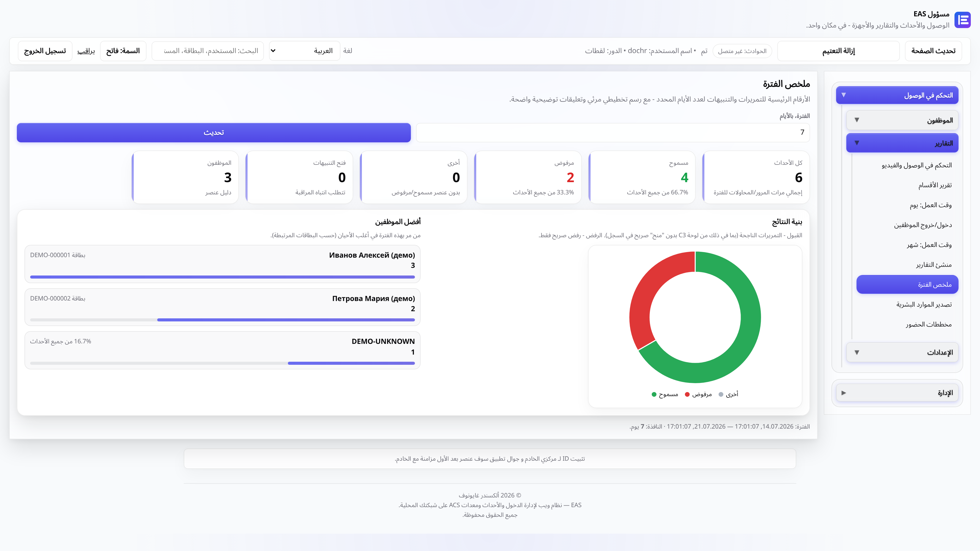Viewport: 980px width, 551px height.
Task: Click the DEMO-000002 card label
Action: (57, 298)
